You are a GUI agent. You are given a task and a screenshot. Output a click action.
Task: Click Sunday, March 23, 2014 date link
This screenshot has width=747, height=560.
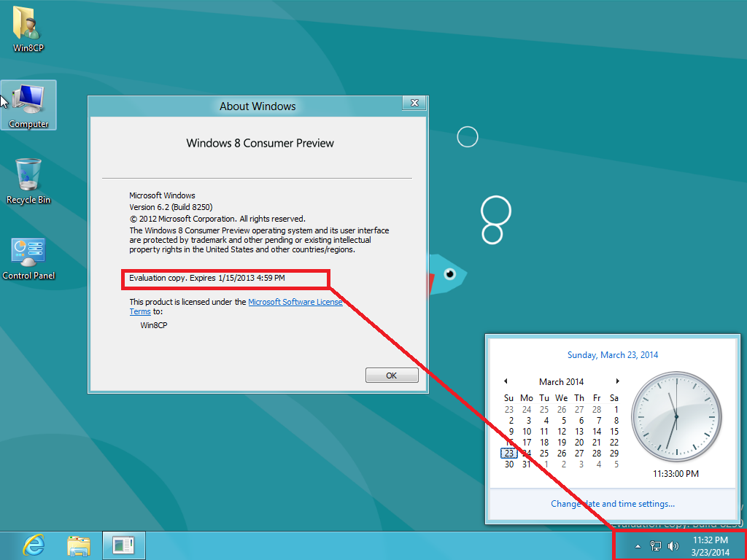tap(613, 355)
